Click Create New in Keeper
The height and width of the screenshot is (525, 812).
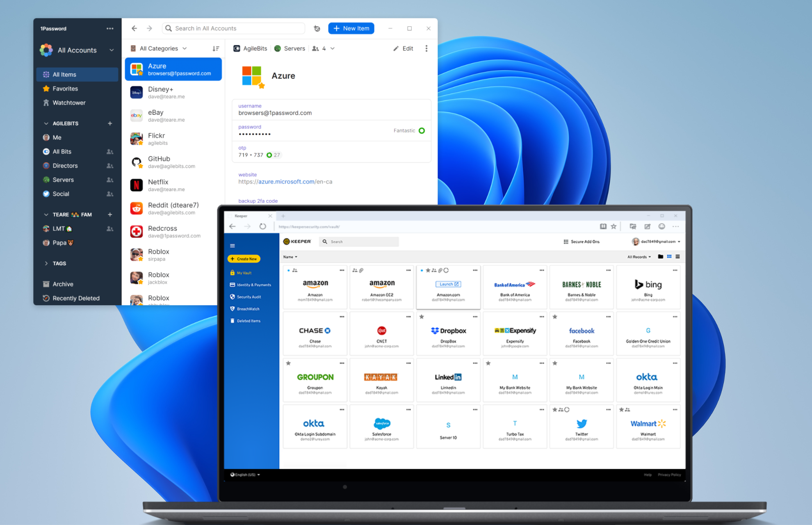244,259
